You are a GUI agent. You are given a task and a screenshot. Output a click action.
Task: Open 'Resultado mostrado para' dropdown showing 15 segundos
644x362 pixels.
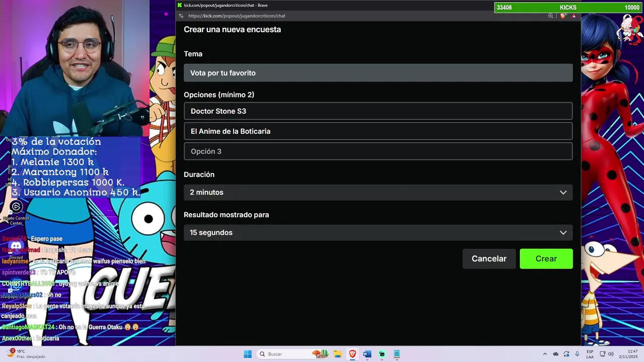378,232
